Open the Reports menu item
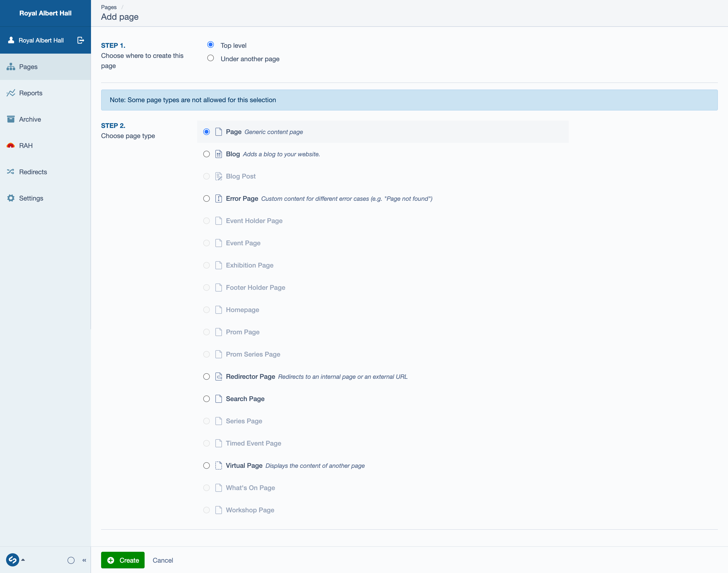This screenshot has height=573, width=728. pyautogui.click(x=31, y=93)
